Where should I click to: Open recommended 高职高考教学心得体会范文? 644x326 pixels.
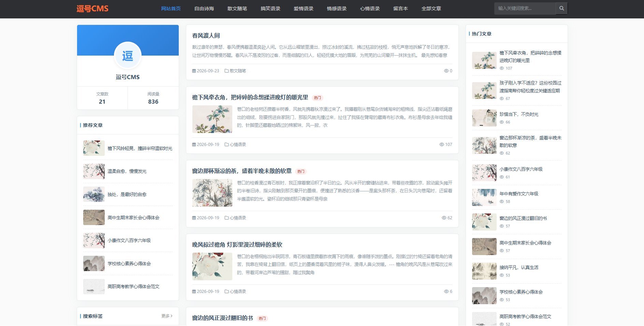(x=133, y=287)
